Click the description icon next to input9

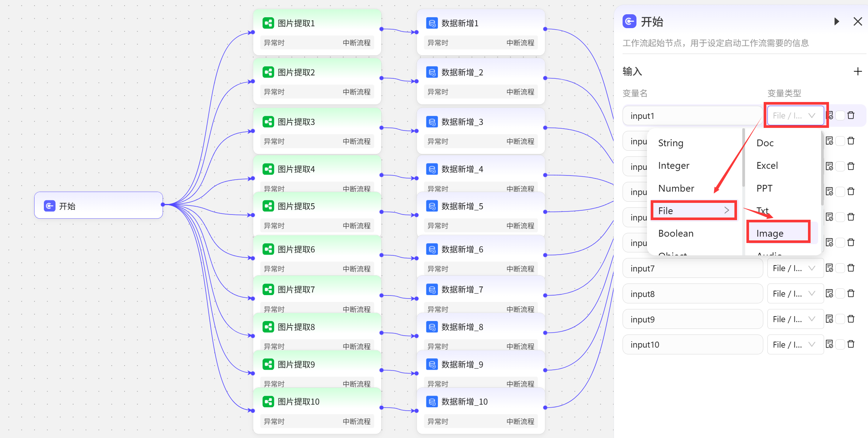coord(829,319)
